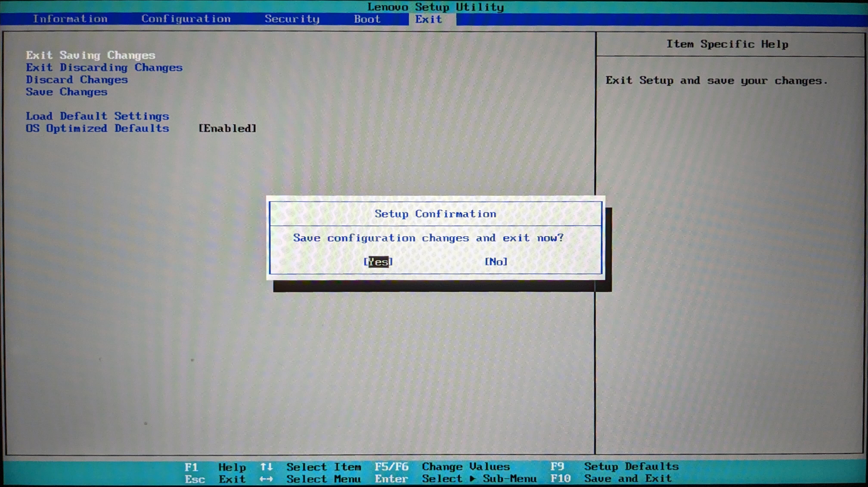
Task: Select the Exit tab
Action: click(x=428, y=19)
